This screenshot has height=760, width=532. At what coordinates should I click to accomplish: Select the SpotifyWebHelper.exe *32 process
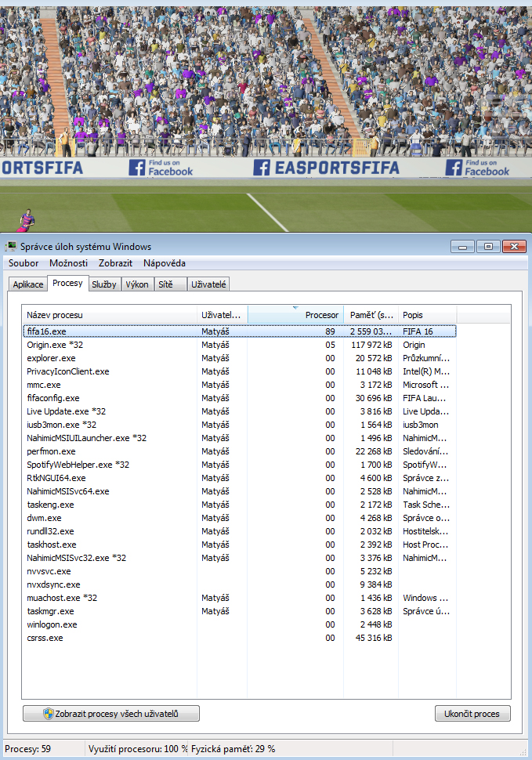[x=239, y=465]
